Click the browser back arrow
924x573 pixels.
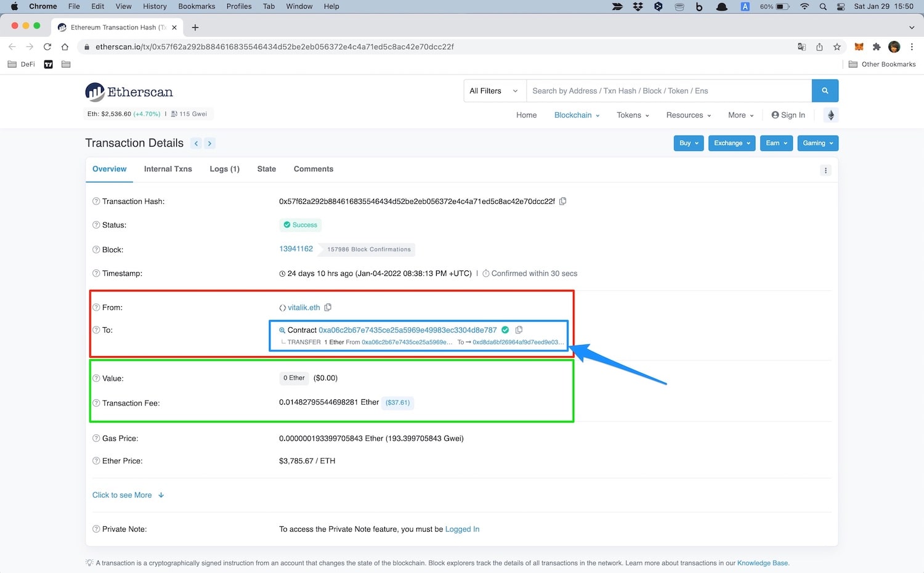(x=12, y=47)
